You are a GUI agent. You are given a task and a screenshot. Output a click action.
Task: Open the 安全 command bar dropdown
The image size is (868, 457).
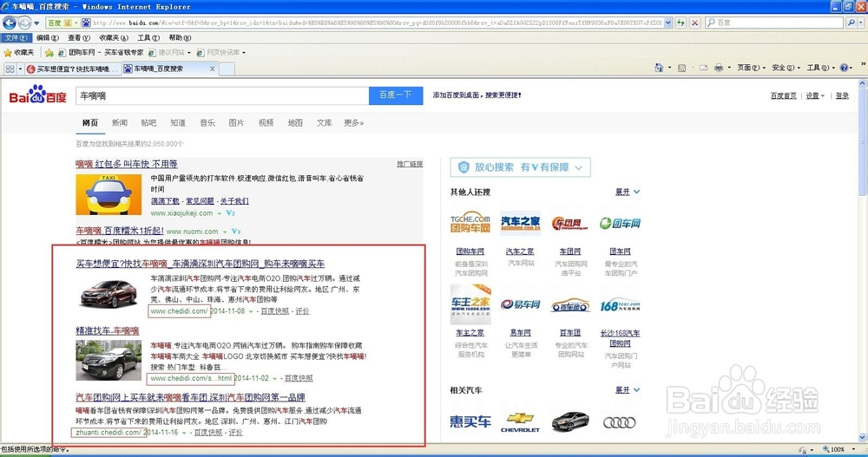(x=786, y=68)
